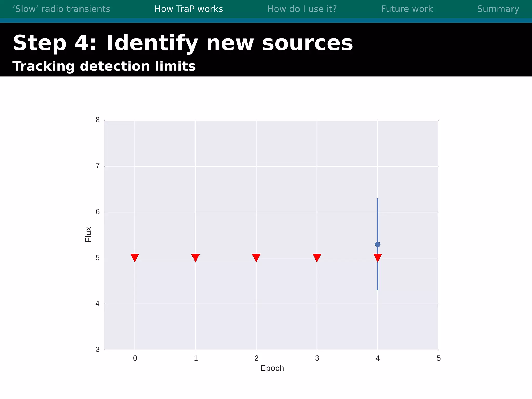Screen dimensions: 532x399
Task: Jump to the How do I use it? section
Action: pyautogui.click(x=302, y=9)
